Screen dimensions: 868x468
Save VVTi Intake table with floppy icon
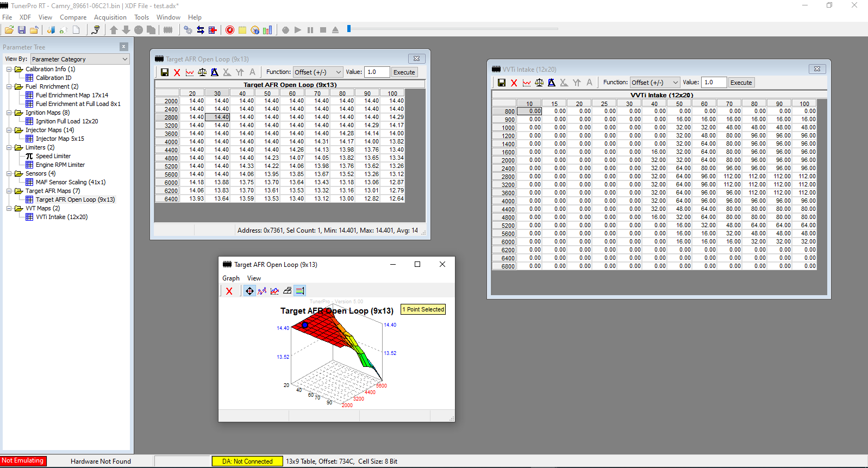(502, 83)
